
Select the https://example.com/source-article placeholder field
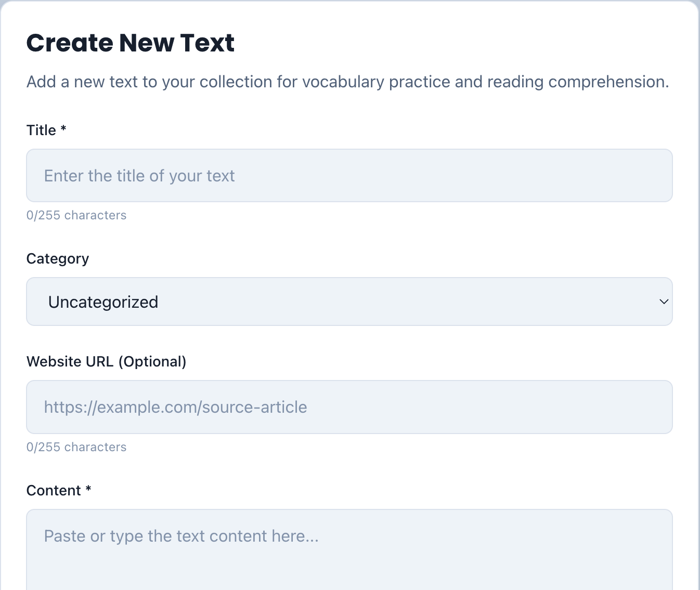tap(349, 407)
